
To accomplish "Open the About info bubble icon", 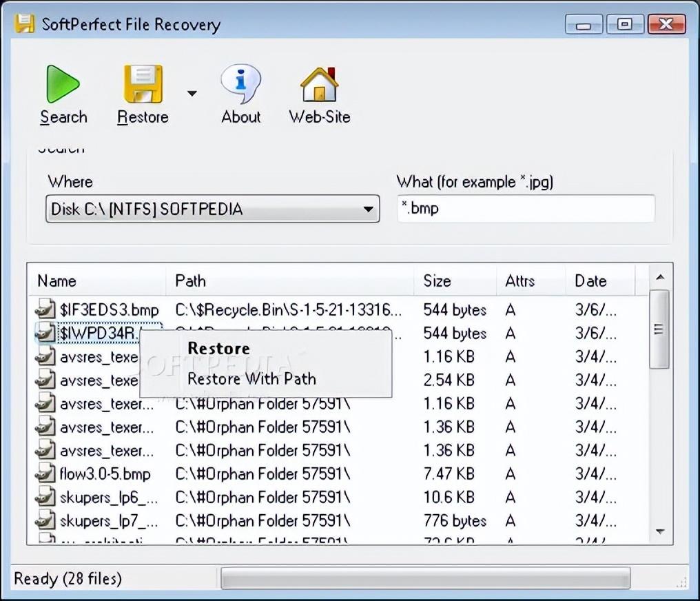I will click(240, 84).
